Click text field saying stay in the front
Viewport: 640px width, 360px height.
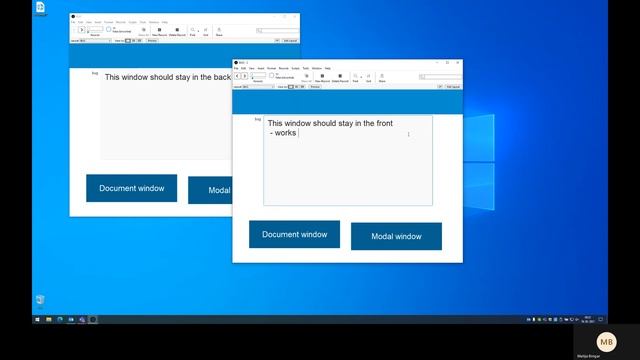(348, 161)
